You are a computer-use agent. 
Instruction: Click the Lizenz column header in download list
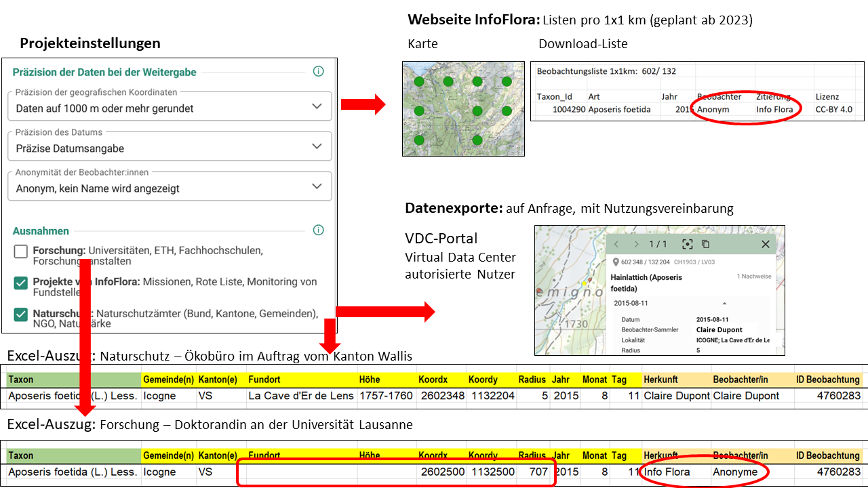tap(827, 97)
